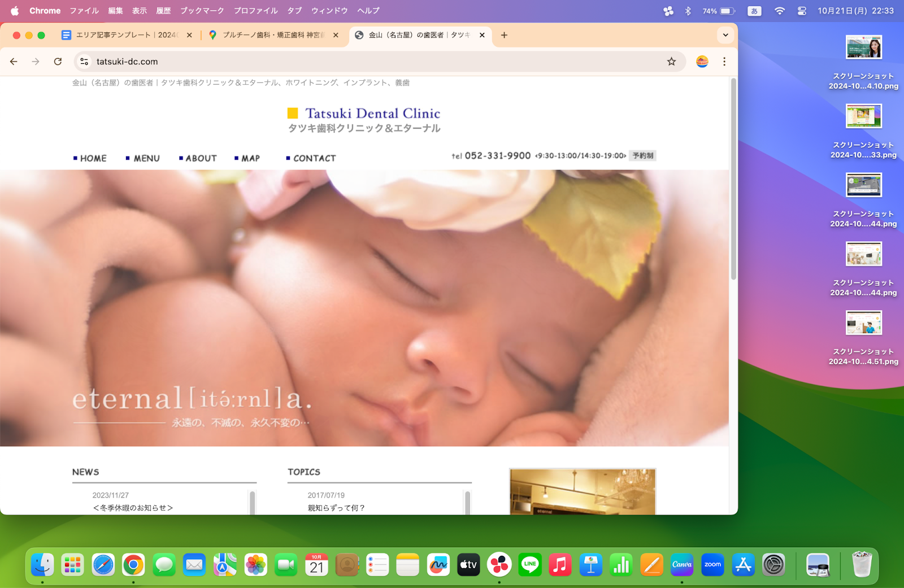This screenshot has width=904, height=588.
Task: Open the MAP navigation link
Action: click(x=247, y=158)
